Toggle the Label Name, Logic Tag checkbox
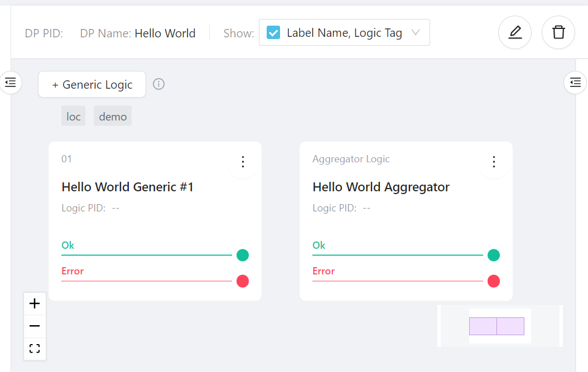This screenshot has height=372, width=588. click(273, 32)
